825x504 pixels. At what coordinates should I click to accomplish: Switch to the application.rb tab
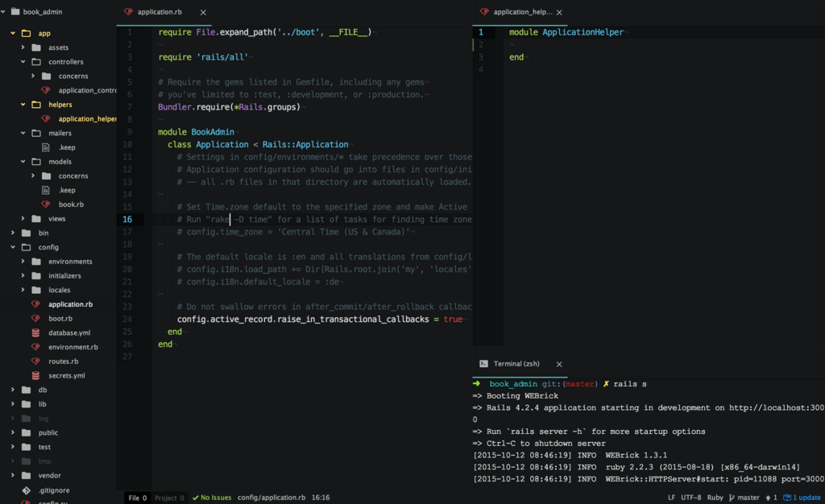[160, 12]
